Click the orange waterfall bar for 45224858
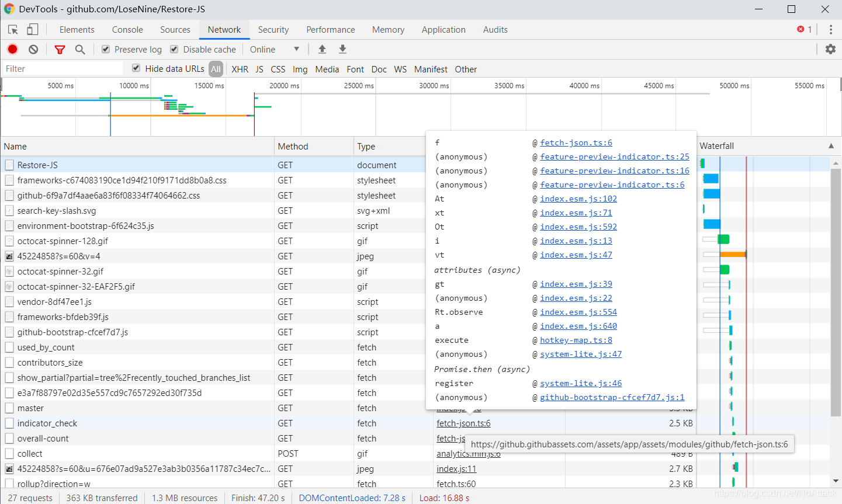 pyautogui.click(x=733, y=255)
